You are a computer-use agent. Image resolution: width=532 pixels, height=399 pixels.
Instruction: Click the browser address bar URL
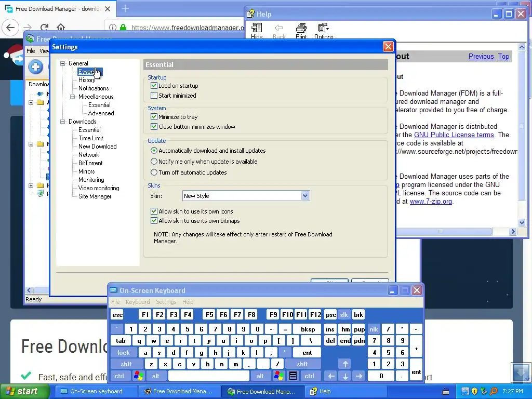[x=187, y=28]
